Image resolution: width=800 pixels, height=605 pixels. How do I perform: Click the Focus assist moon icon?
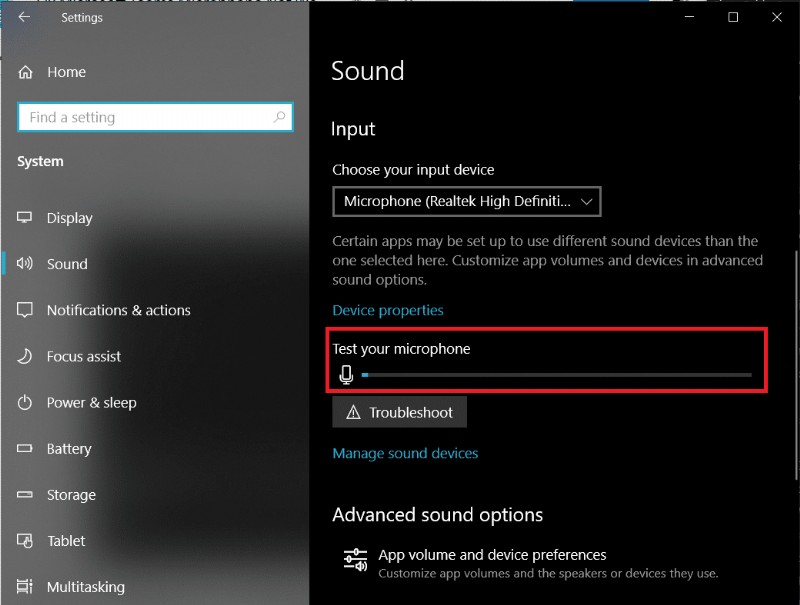coord(25,356)
